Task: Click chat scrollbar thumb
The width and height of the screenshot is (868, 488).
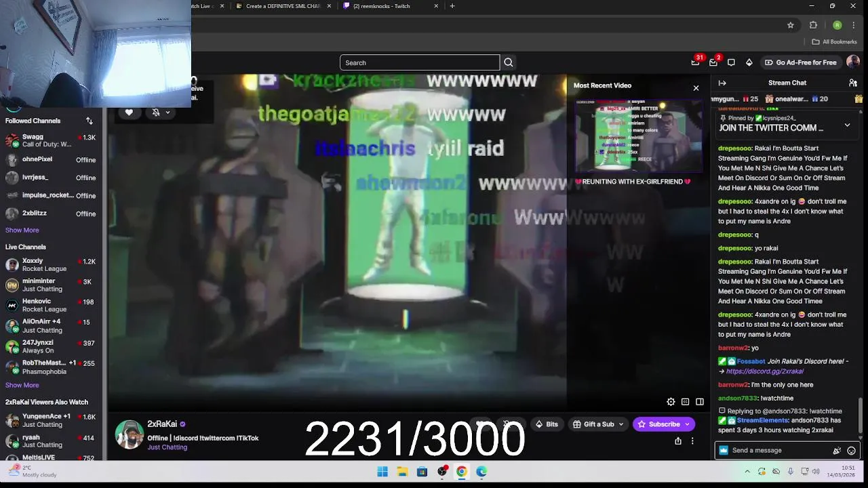Action: 861,415
